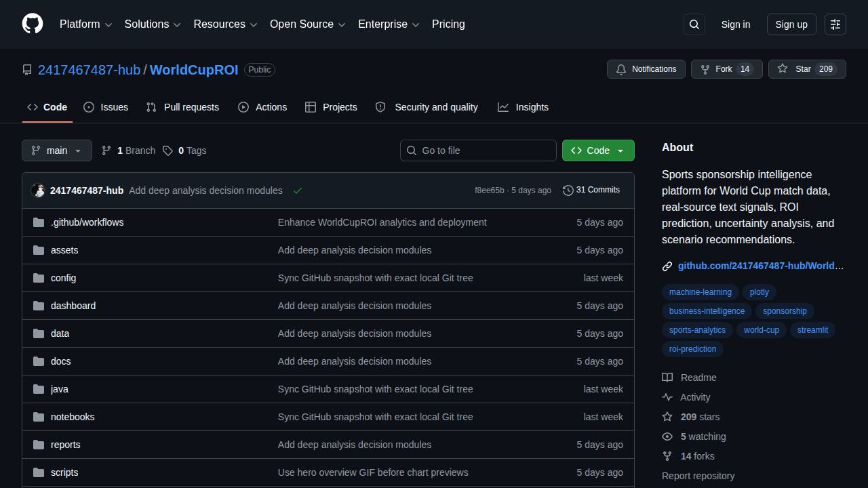Click the eye icon beside 5 watching
The image size is (868, 488).
[x=667, y=436]
